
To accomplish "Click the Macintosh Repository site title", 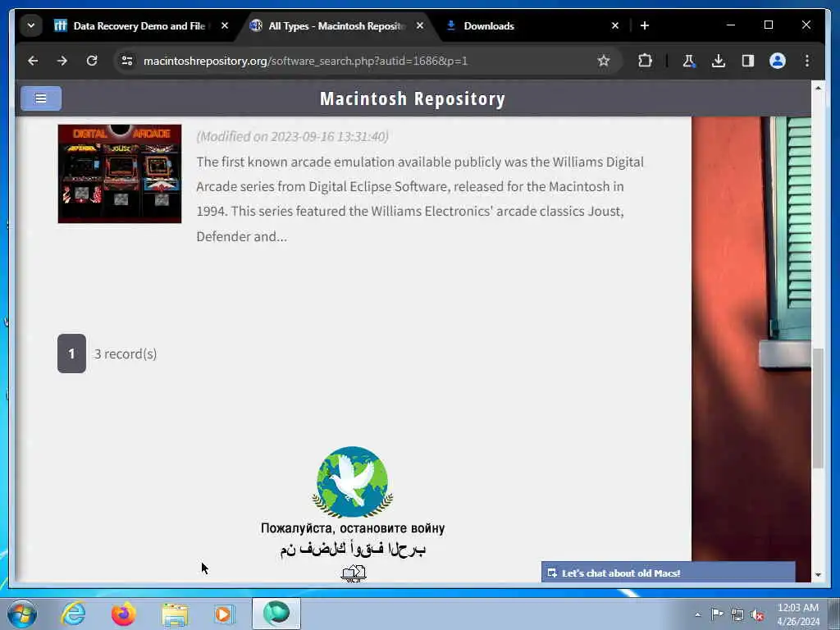I will point(413,99).
